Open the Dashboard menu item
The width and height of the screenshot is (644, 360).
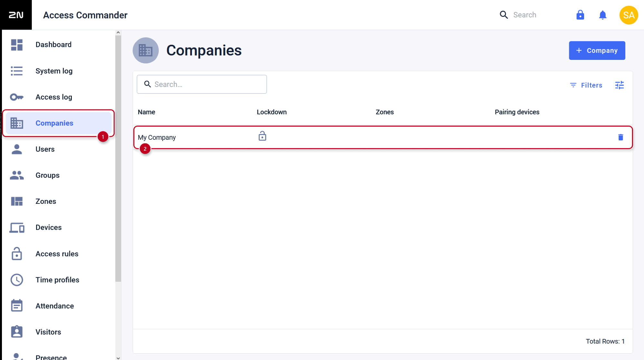tap(59, 45)
